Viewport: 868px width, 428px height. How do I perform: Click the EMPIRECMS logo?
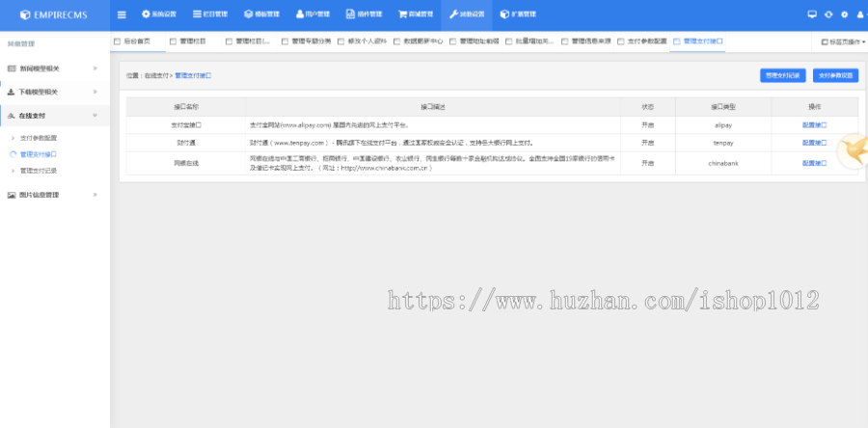coord(54,14)
